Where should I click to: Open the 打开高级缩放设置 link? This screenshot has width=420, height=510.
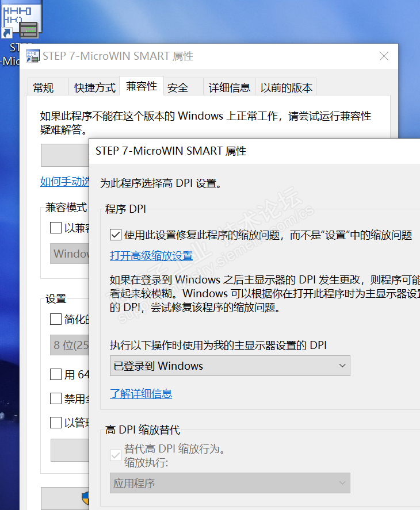coord(151,256)
